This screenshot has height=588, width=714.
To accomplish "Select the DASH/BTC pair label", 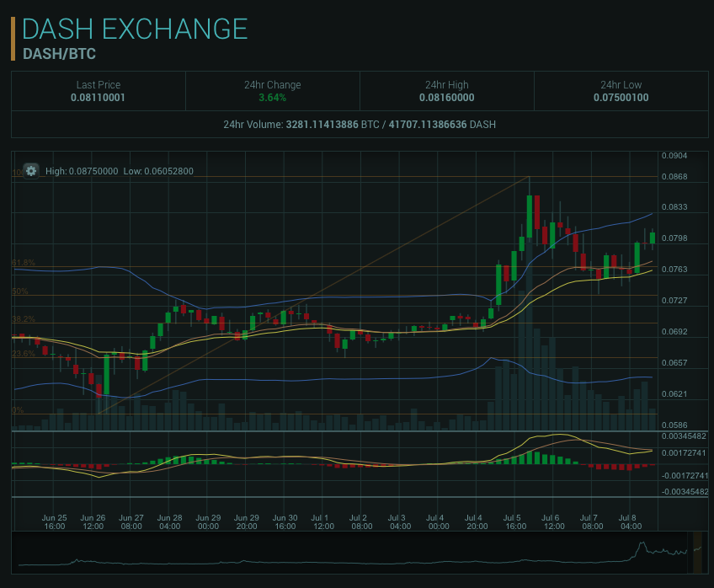I will 59,54.
